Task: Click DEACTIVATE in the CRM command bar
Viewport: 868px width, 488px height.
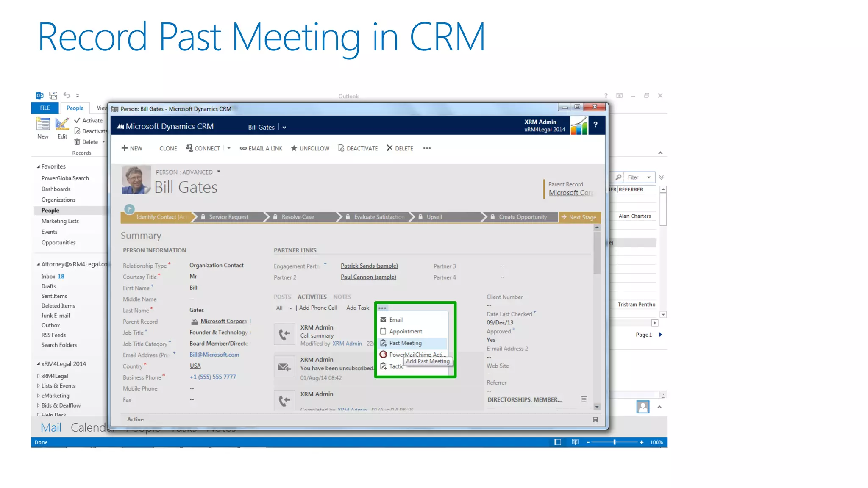Action: pos(358,148)
